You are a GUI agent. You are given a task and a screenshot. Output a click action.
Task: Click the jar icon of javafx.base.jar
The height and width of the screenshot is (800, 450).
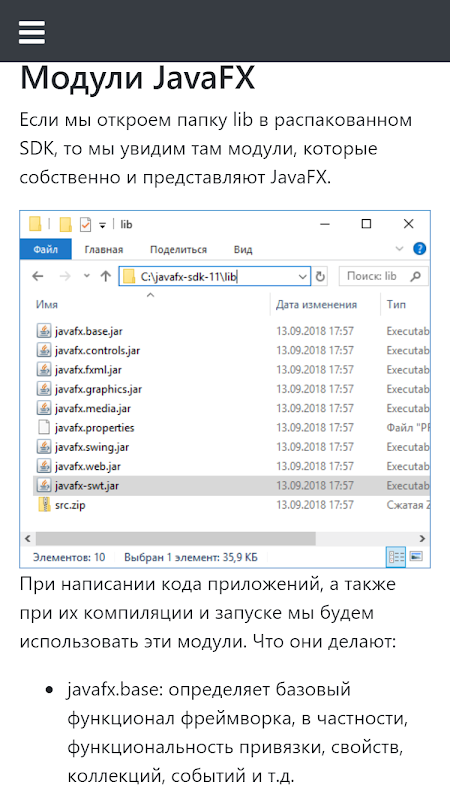(44, 331)
